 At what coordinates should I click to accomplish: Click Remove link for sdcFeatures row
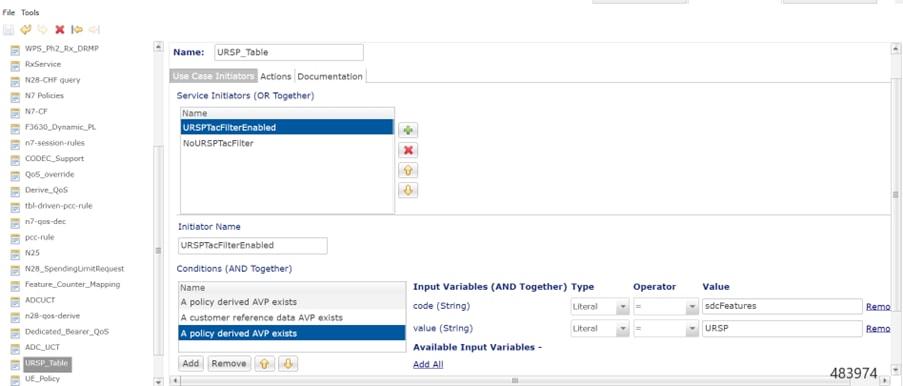point(878,307)
